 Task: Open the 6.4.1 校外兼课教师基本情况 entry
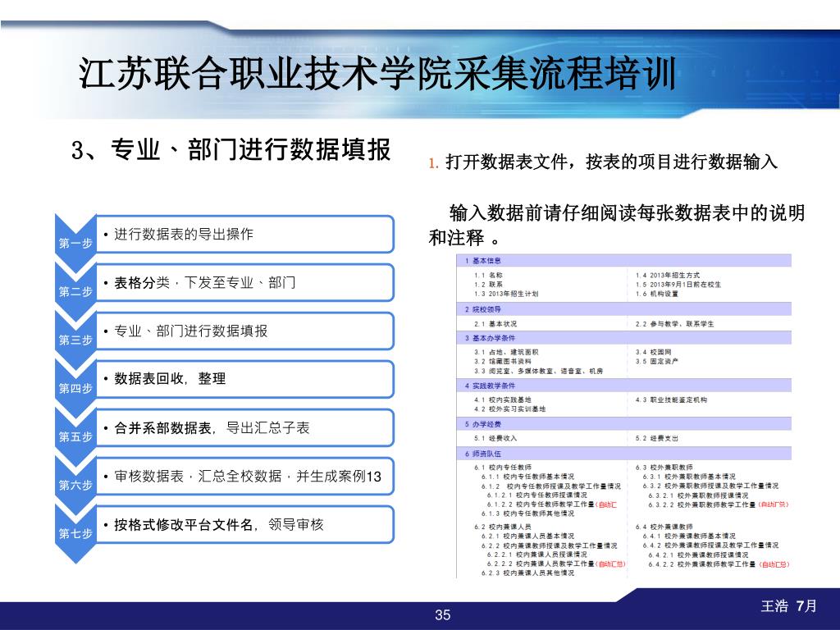[689, 536]
